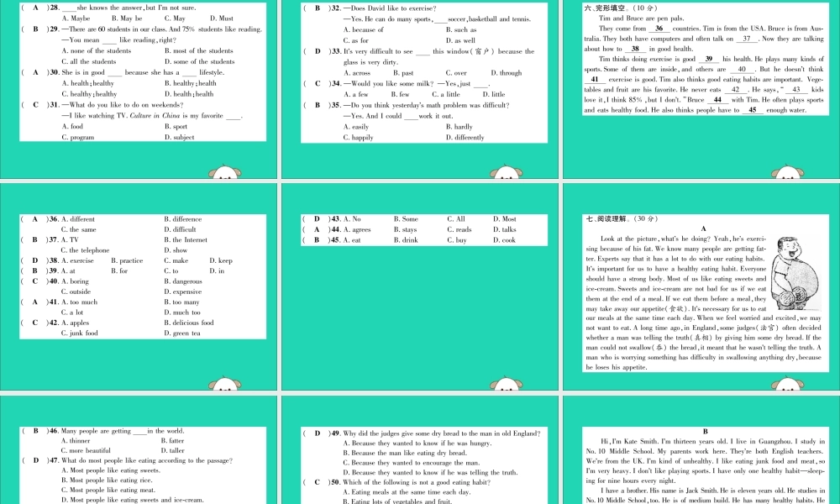Open the reading passage A slide with cartoon
This screenshot has height=504, width=840.
point(701,286)
